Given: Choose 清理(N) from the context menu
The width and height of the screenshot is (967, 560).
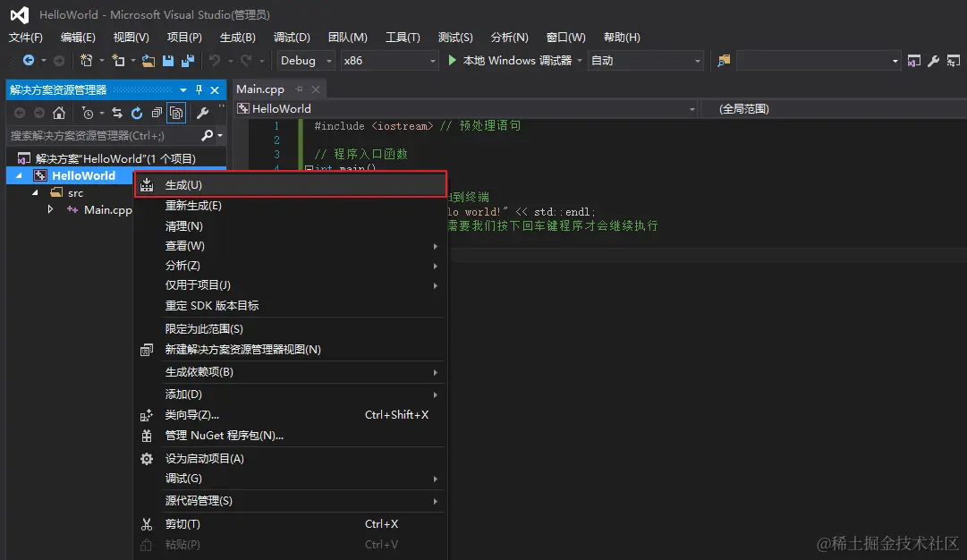Looking at the screenshot, I should click(x=291, y=226).
